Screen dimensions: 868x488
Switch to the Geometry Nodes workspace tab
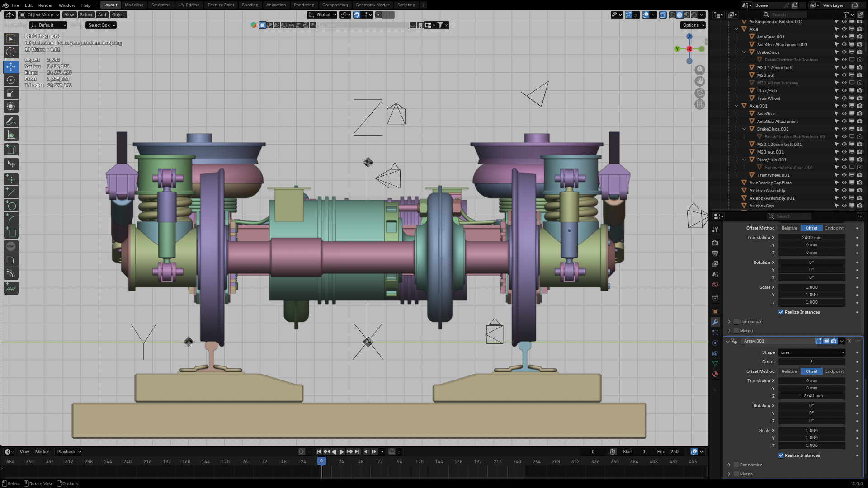point(373,5)
